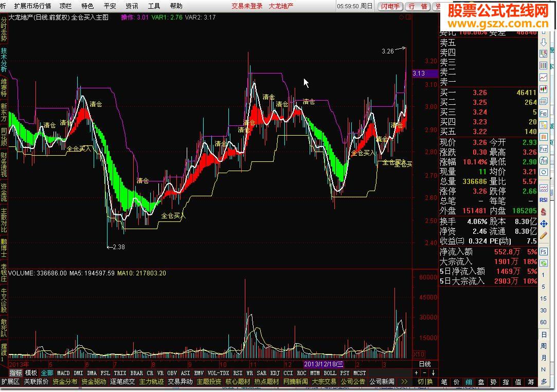Click the 交易未登录 login link
Screen dimensions: 557x392
[x=247, y=6]
